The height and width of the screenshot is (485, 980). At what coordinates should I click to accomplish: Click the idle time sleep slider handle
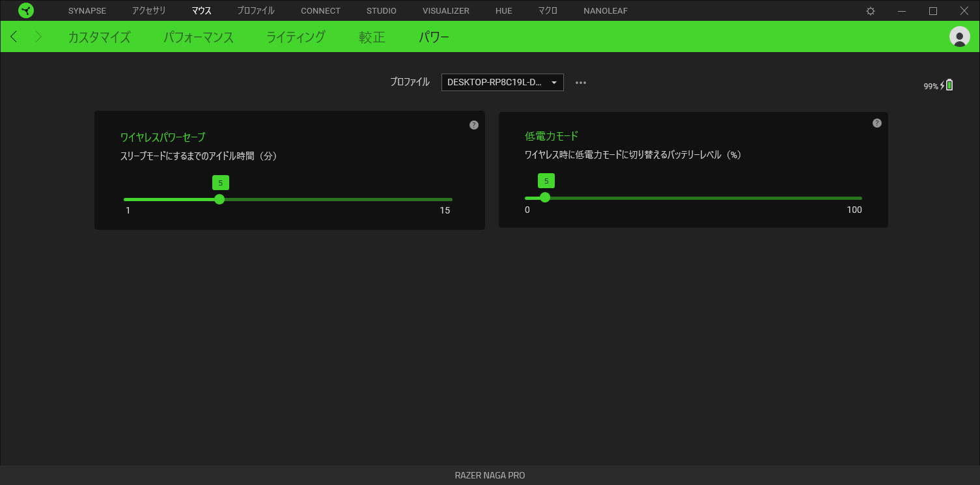(x=219, y=199)
